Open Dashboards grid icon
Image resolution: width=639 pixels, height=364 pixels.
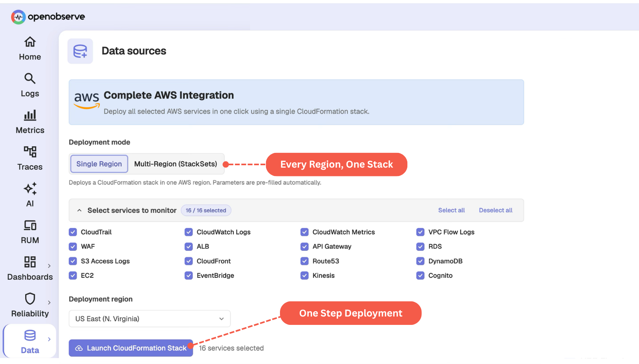30,262
